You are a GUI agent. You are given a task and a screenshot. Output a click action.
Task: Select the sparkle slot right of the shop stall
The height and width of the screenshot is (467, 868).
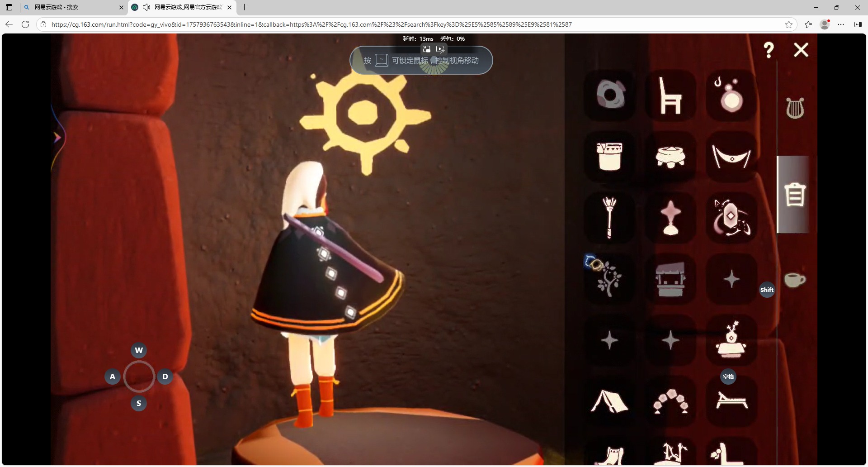[731, 279]
